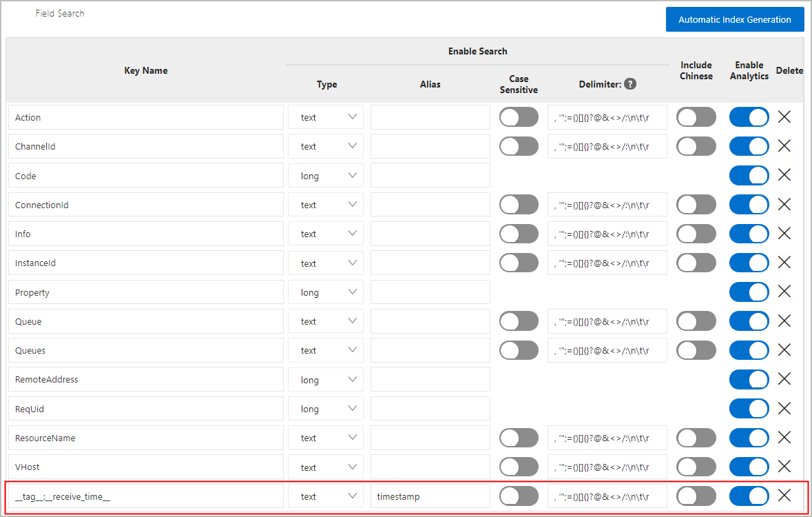Click the Enable Analytics column header
This screenshot has height=517, width=812.
(749, 70)
